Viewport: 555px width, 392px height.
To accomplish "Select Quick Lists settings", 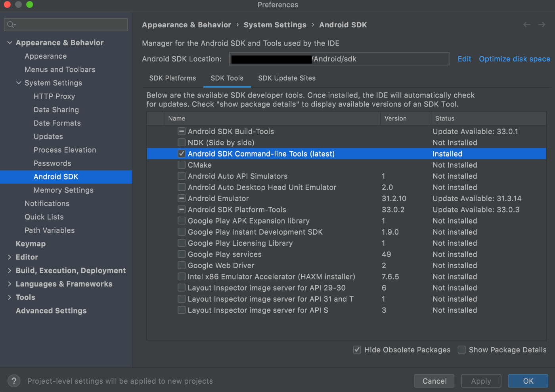I will 44,217.
